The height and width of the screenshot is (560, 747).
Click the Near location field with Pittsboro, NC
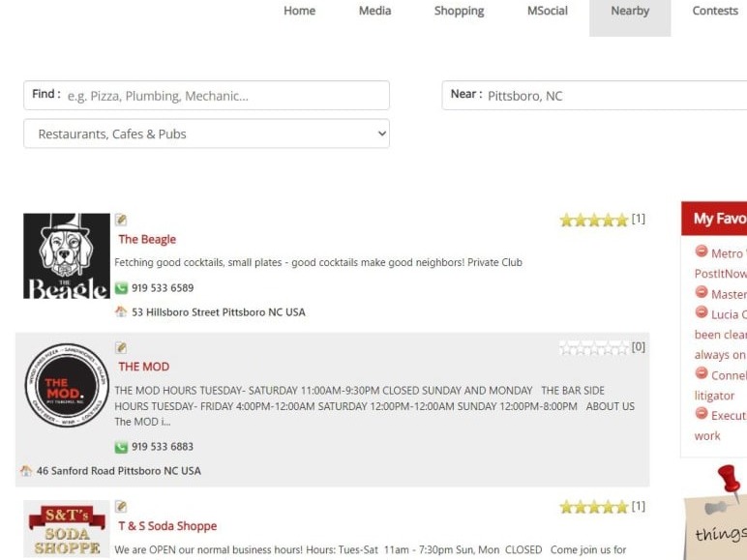click(x=594, y=95)
